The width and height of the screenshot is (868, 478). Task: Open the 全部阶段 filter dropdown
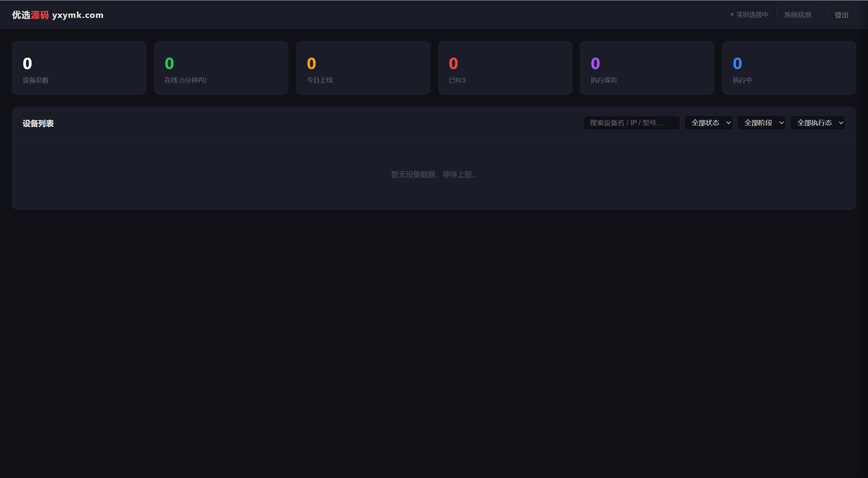[x=761, y=123]
